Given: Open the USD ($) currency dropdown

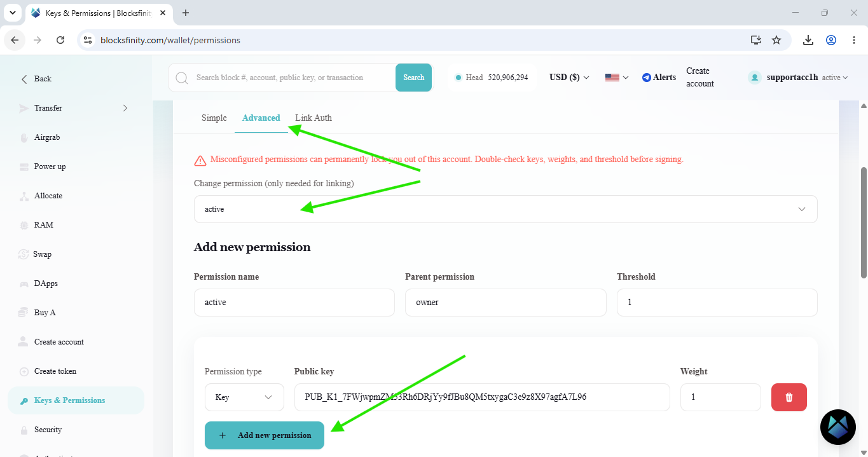Looking at the screenshot, I should (x=569, y=78).
